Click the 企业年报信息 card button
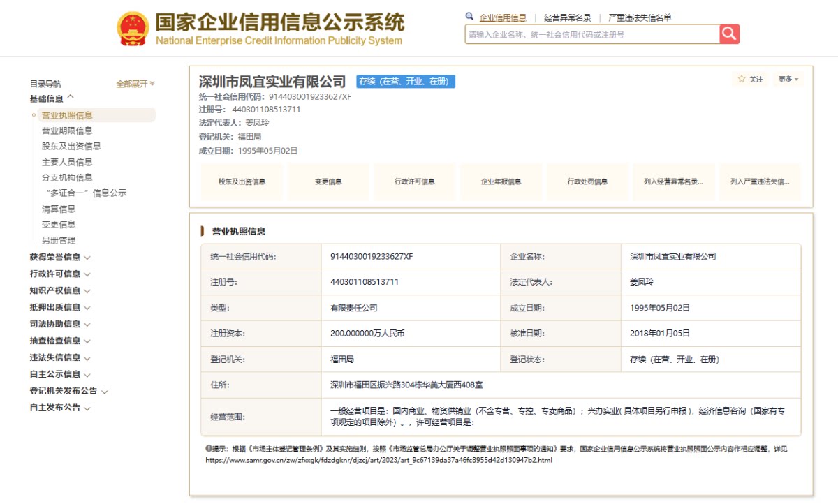 (501, 182)
